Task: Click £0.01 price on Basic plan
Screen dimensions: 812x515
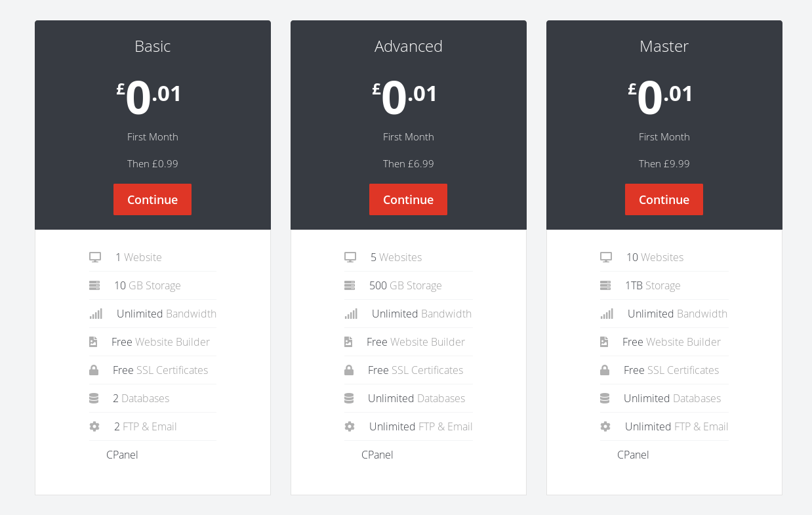Action: tap(149, 98)
